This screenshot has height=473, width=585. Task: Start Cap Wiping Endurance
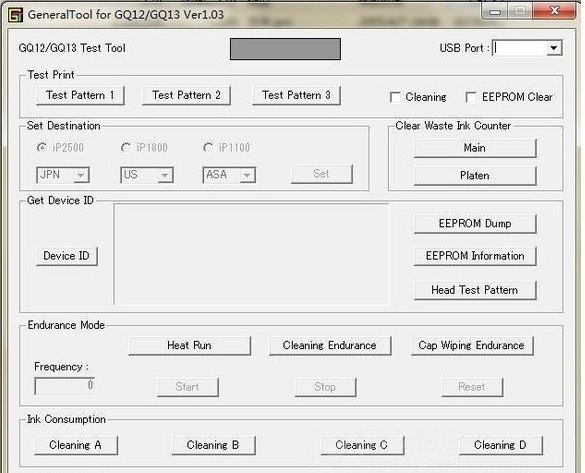[472, 345]
